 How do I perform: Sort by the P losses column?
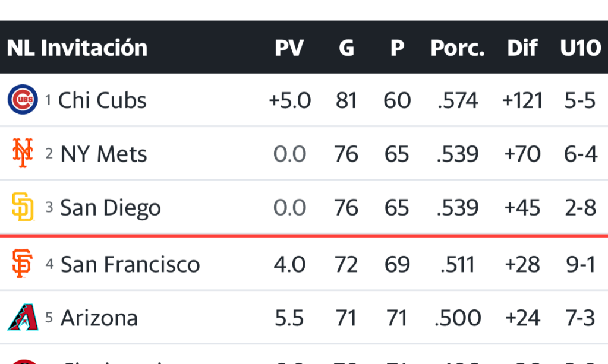click(x=397, y=48)
